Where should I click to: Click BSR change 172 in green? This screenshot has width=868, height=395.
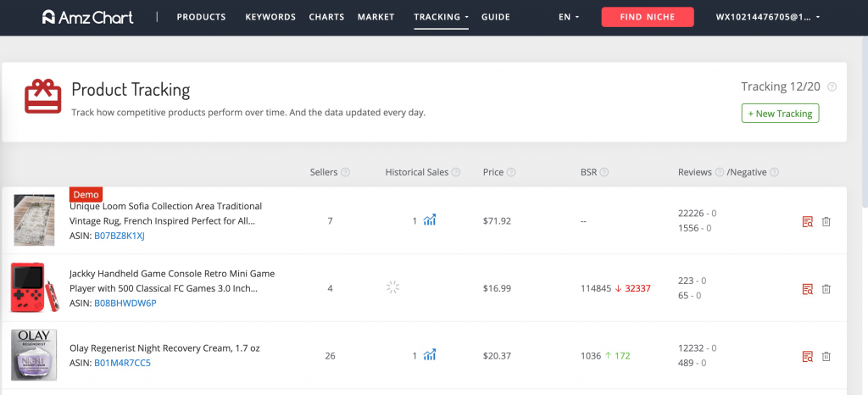[622, 356]
